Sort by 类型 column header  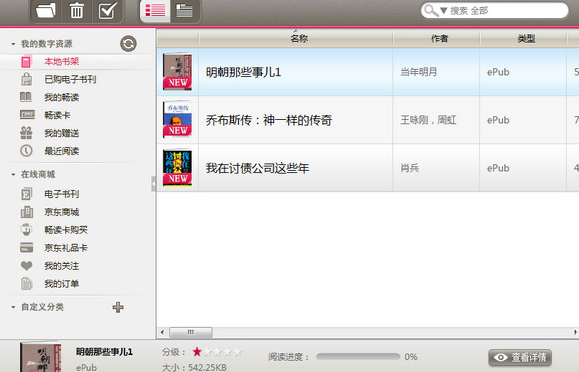point(523,38)
